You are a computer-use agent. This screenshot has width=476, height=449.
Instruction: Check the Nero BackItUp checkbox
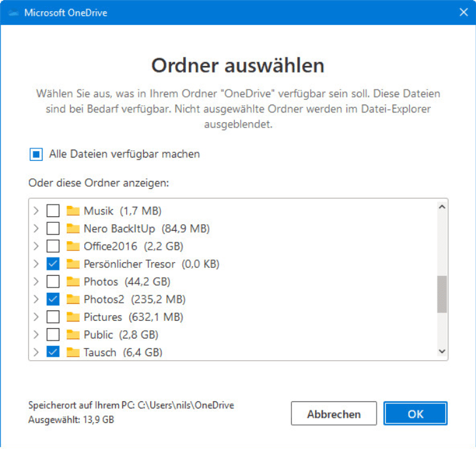tap(53, 228)
